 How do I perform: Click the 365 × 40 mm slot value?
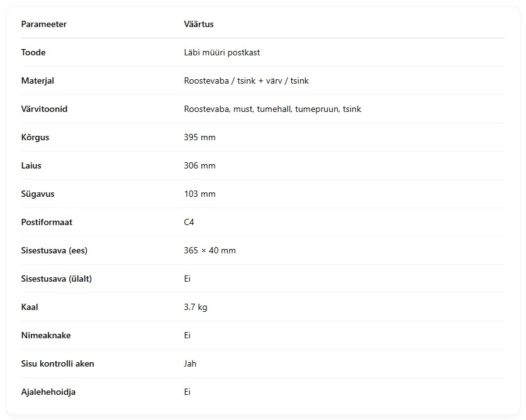210,250
